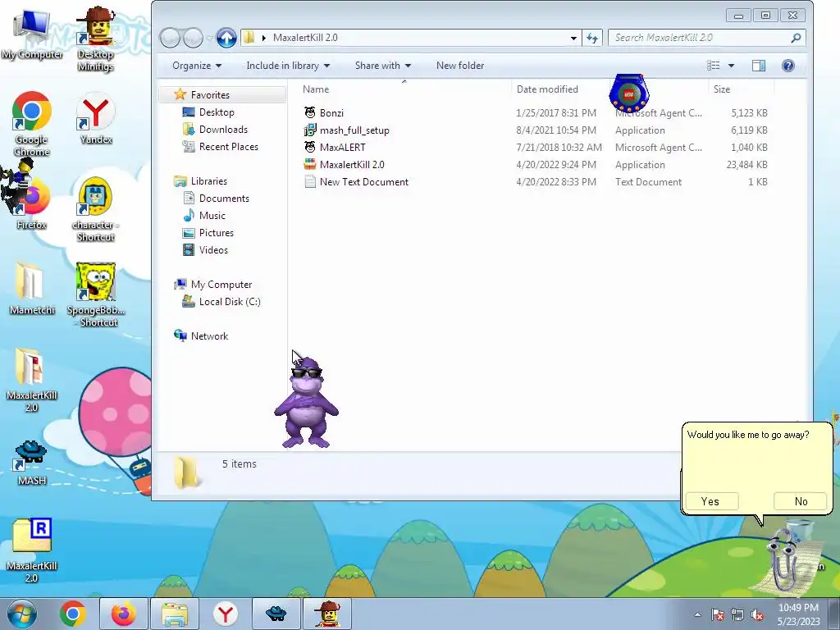Click the purple Bonzi gorilla character
Viewport: 840px width, 630px height.
[306, 402]
